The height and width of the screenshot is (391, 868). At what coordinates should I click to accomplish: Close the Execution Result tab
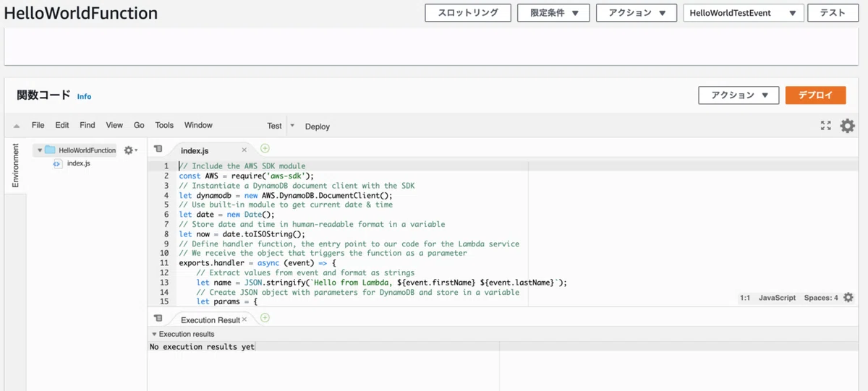[244, 319]
